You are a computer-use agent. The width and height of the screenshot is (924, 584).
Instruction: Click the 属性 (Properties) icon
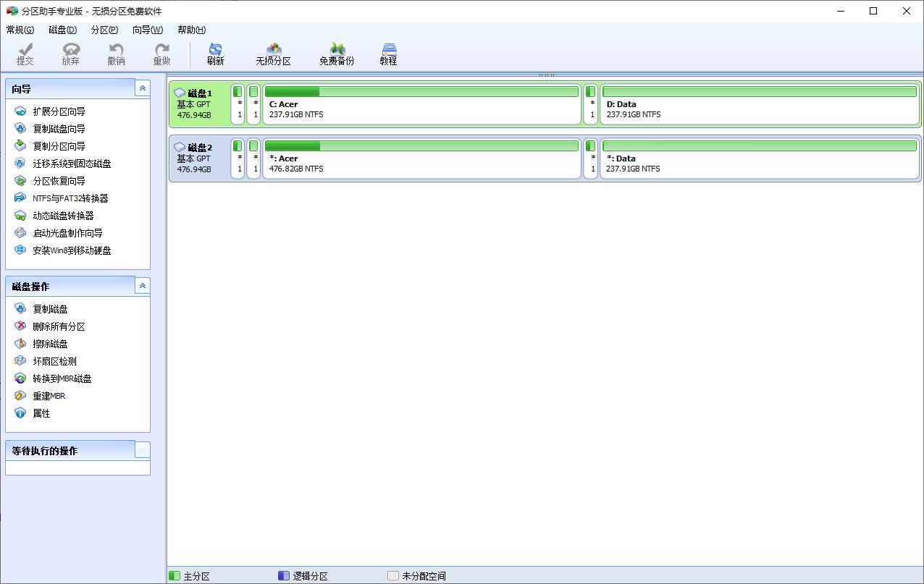tap(20, 413)
